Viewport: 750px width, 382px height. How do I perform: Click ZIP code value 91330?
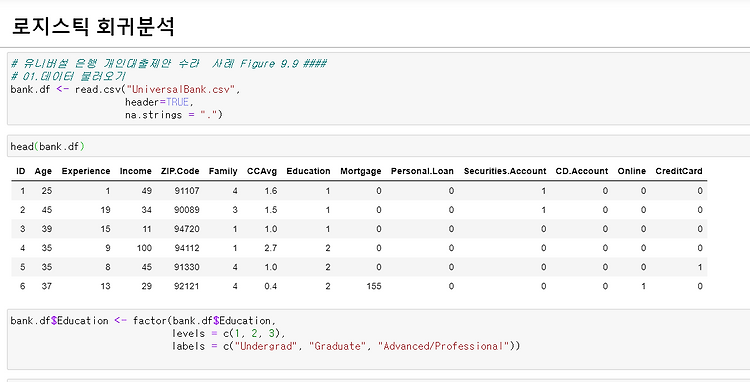tap(187, 267)
